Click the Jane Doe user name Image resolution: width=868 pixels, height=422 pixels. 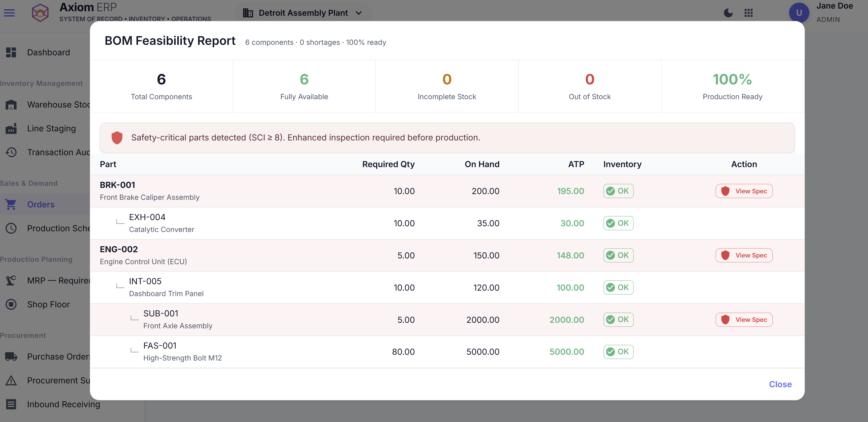834,6
